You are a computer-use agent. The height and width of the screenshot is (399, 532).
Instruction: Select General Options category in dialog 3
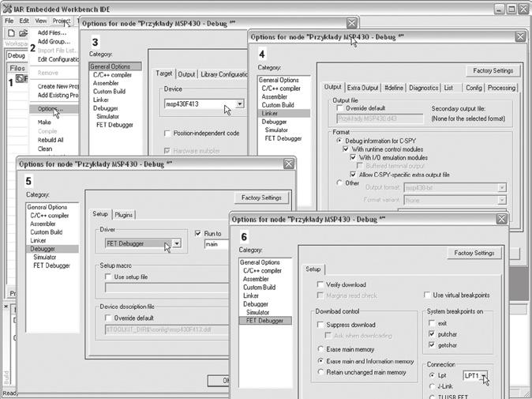click(115, 66)
